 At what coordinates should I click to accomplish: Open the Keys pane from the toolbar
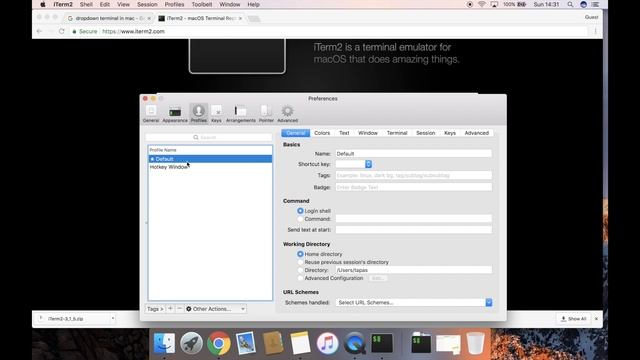(x=216, y=113)
